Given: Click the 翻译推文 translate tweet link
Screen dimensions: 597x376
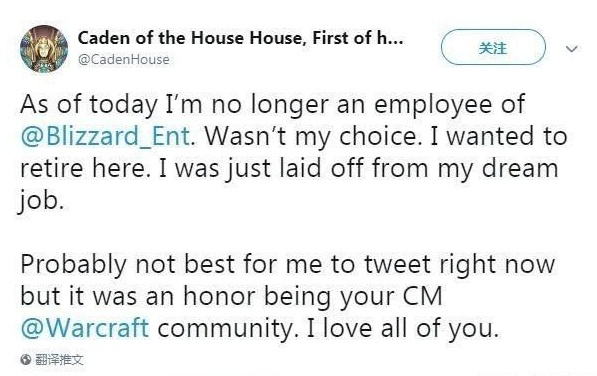Looking at the screenshot, I should [59, 359].
